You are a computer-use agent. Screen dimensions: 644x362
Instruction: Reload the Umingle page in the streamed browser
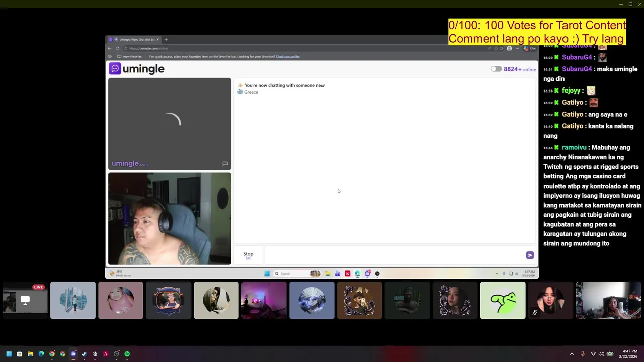[118, 48]
